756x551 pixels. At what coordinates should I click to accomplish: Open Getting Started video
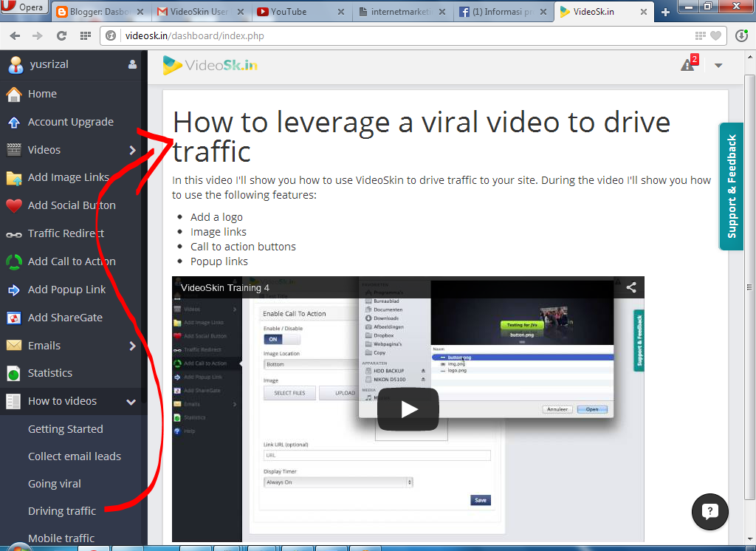click(66, 429)
